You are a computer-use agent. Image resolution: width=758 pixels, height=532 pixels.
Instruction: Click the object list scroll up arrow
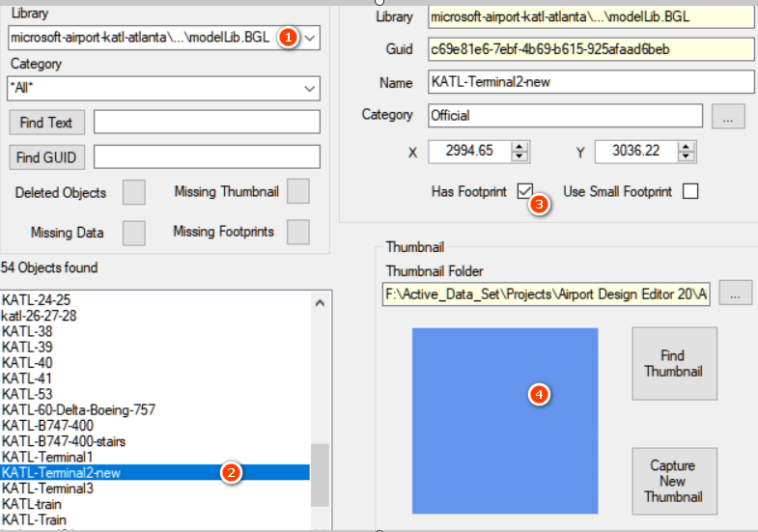[320, 303]
